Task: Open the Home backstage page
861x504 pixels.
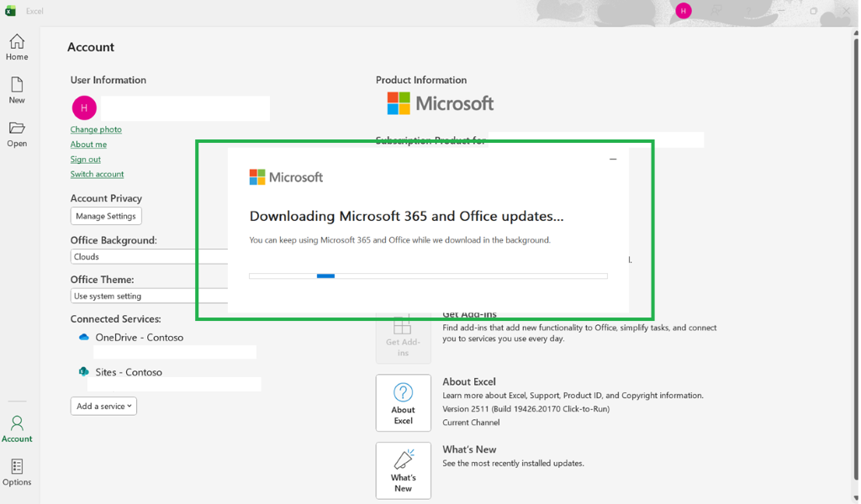Action: click(17, 46)
